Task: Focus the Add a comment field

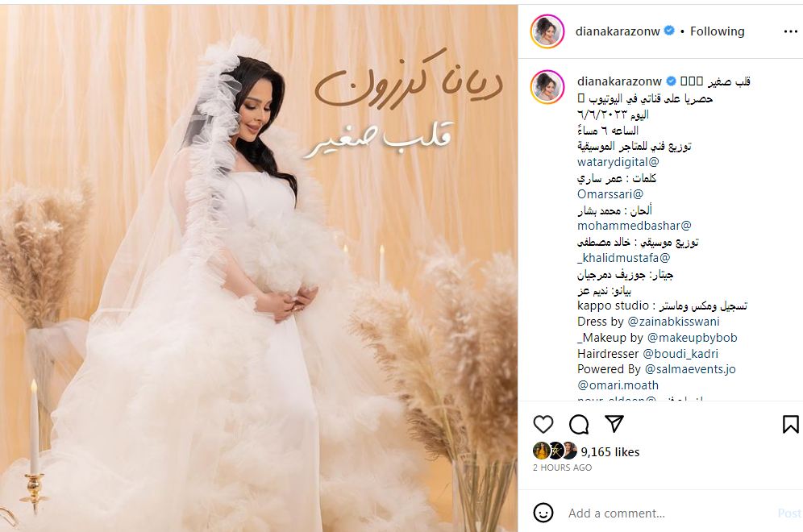Action: coord(666,513)
